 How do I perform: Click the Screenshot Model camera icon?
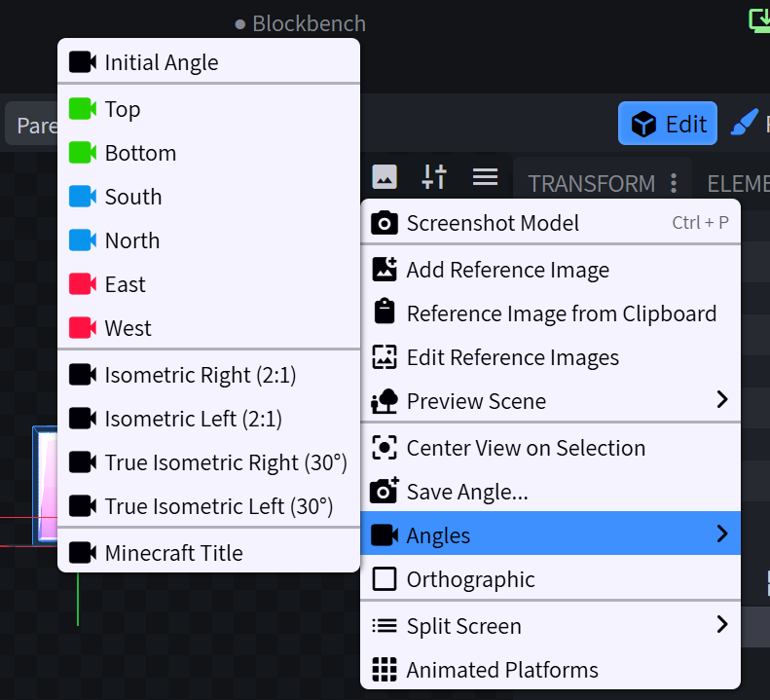click(385, 223)
